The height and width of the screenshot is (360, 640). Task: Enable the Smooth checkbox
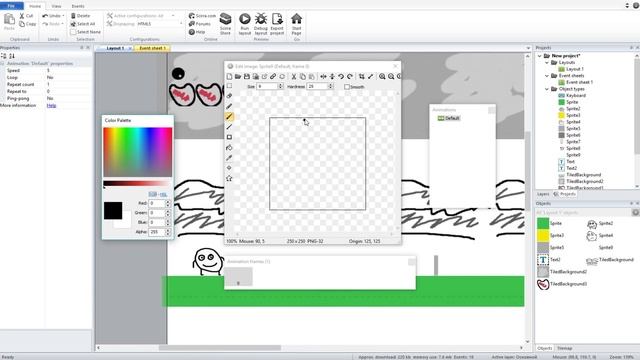[x=347, y=87]
